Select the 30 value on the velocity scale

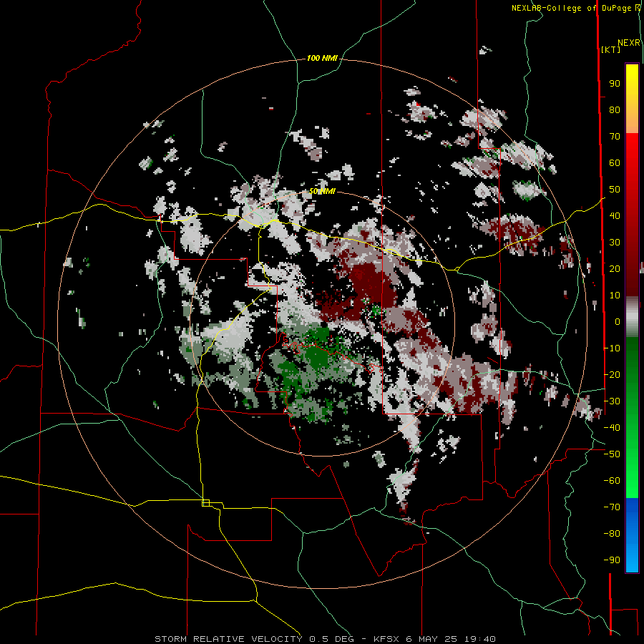(x=615, y=243)
